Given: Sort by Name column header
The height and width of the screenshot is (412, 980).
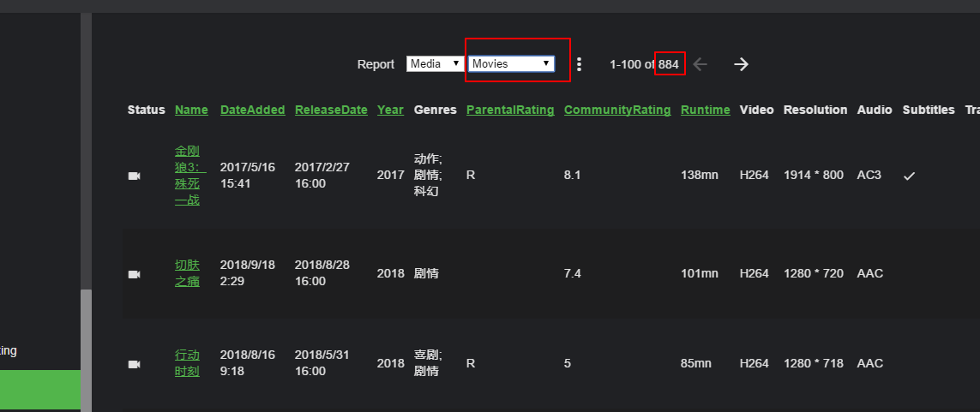Looking at the screenshot, I should [191, 110].
